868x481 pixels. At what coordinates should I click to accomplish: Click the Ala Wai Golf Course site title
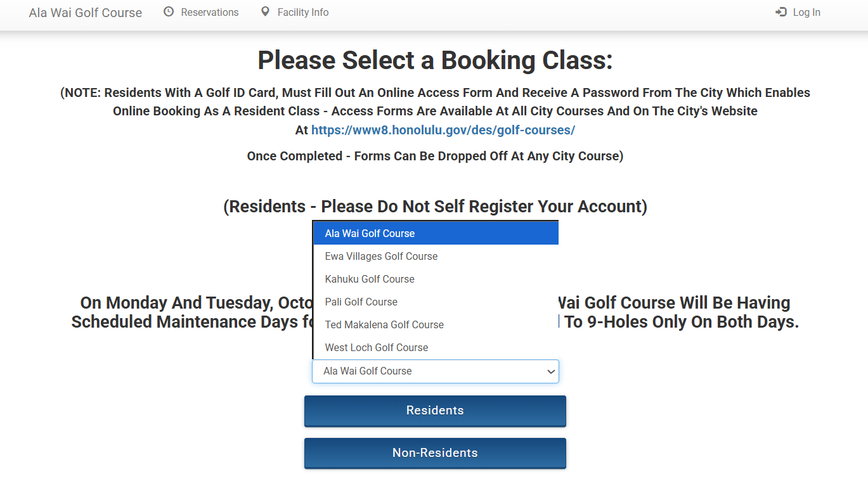click(86, 13)
